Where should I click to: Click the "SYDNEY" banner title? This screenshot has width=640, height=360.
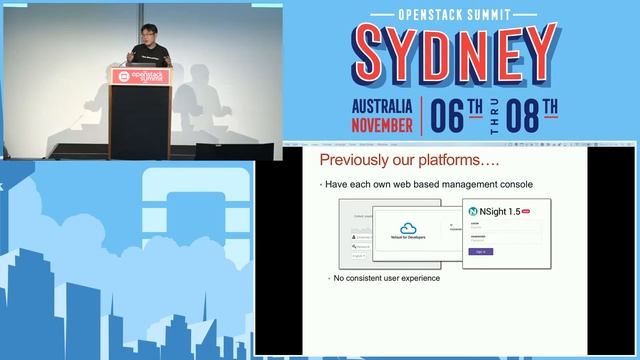(x=455, y=54)
